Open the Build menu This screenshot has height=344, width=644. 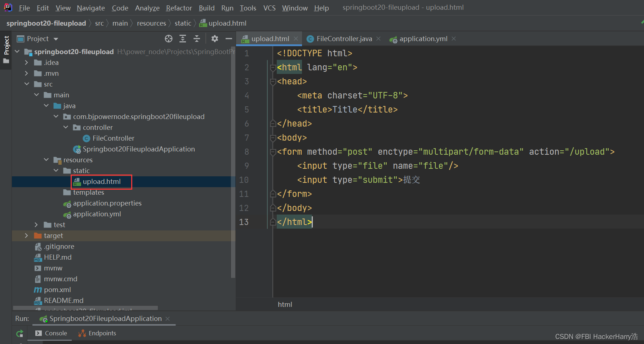click(206, 8)
